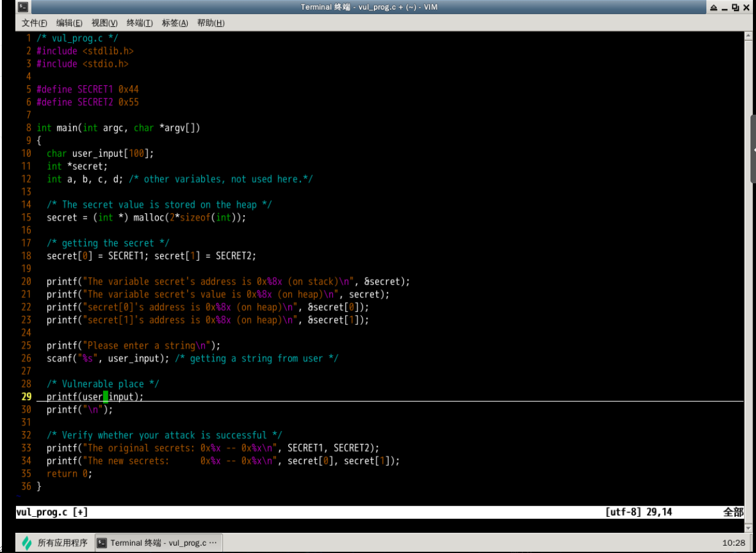756x553 pixels.
Task: Click the scrollbar up arrow
Action: tap(748, 37)
